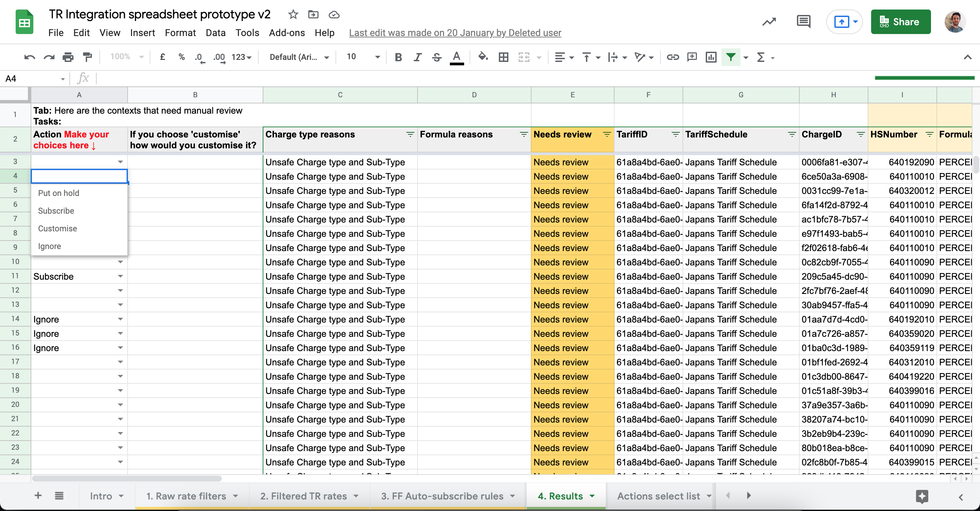The image size is (980, 511).
Task: Open the borders tool
Action: pos(503,57)
